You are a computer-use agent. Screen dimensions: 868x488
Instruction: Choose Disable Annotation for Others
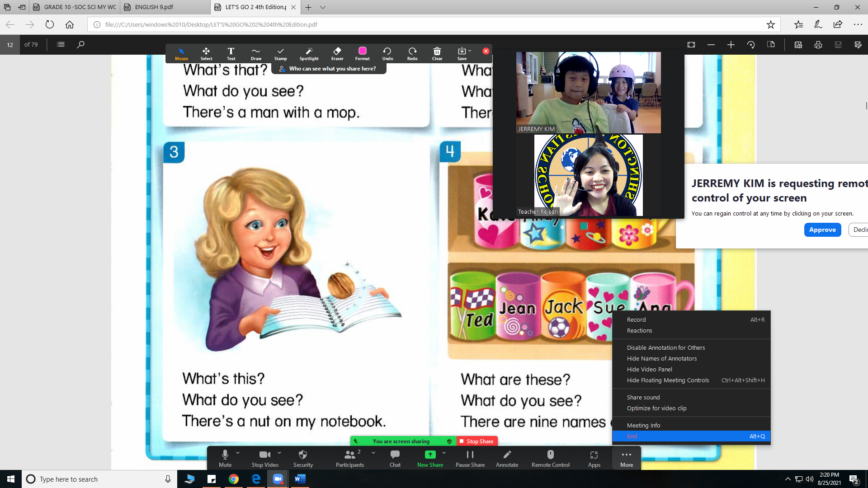pos(692,347)
